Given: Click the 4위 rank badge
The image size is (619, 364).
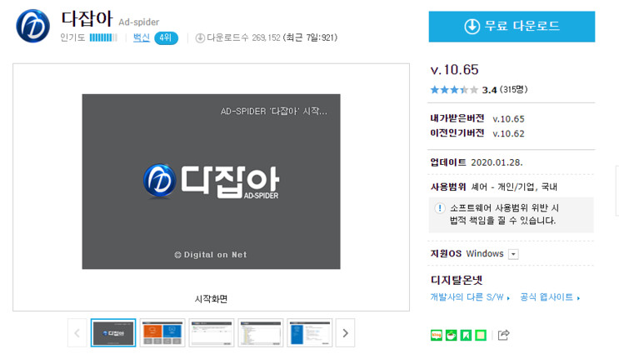Looking at the screenshot, I should (x=166, y=38).
